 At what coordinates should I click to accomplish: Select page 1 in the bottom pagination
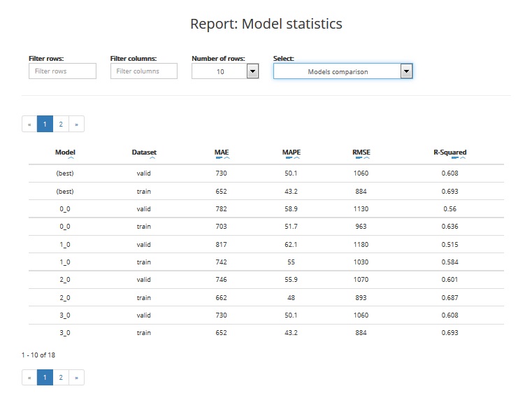pos(45,378)
